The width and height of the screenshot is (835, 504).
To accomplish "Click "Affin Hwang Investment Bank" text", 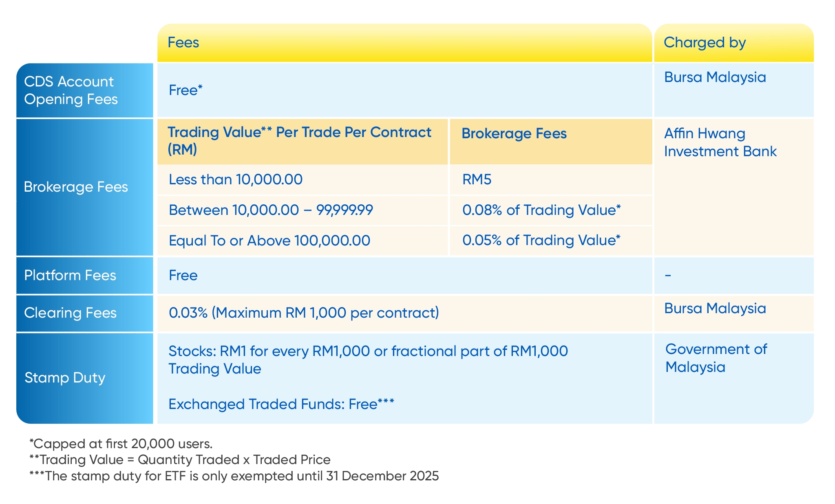I will pyautogui.click(x=720, y=142).
